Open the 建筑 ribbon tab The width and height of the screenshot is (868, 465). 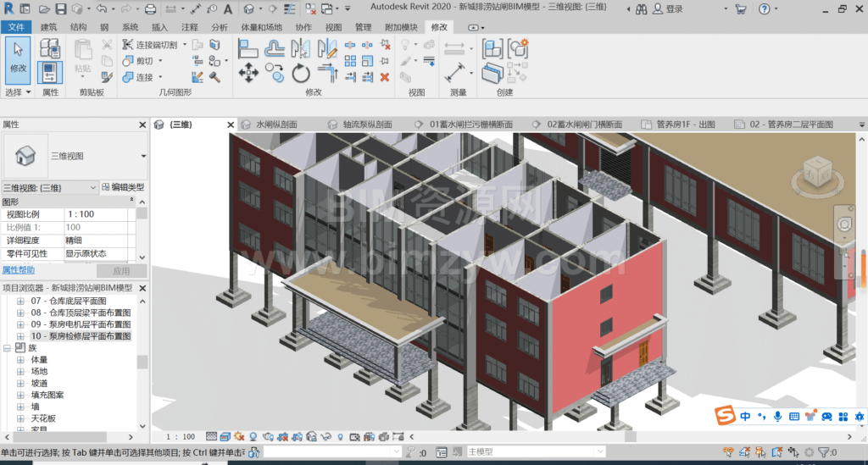click(48, 27)
